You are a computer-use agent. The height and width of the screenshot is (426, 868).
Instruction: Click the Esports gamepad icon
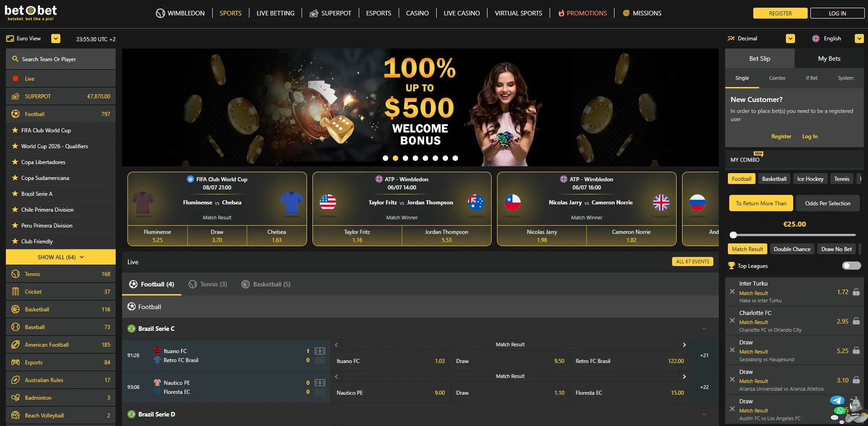pyautogui.click(x=15, y=362)
